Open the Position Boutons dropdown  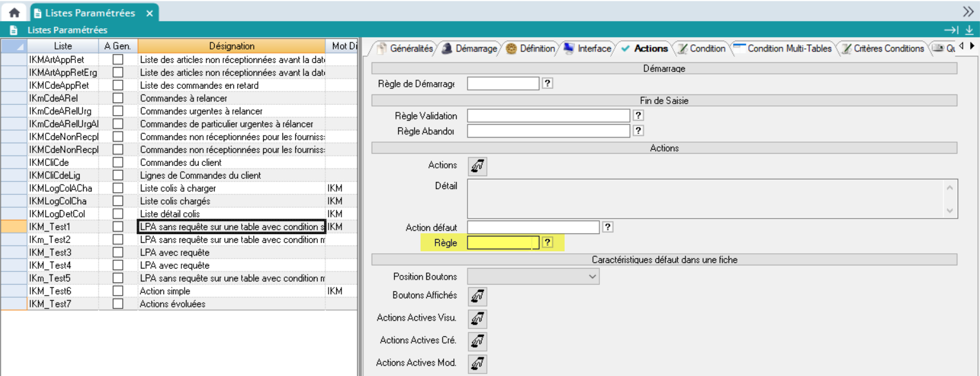click(x=533, y=277)
